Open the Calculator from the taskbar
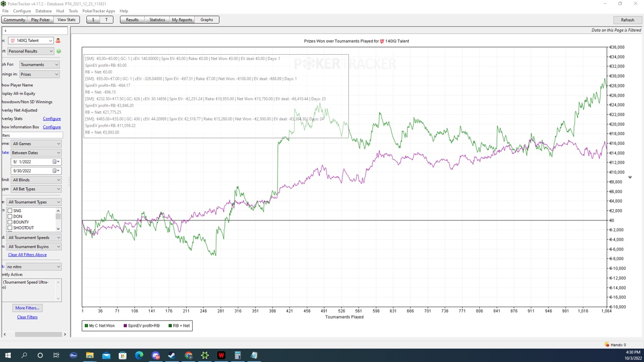The width and height of the screenshot is (644, 362). 238,355
